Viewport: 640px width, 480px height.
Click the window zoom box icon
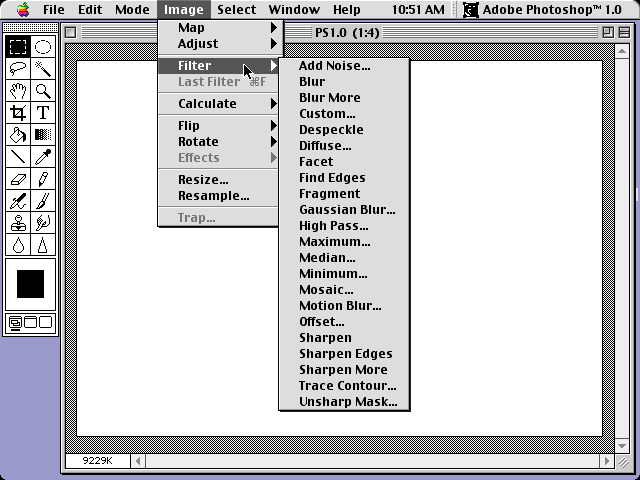point(608,32)
